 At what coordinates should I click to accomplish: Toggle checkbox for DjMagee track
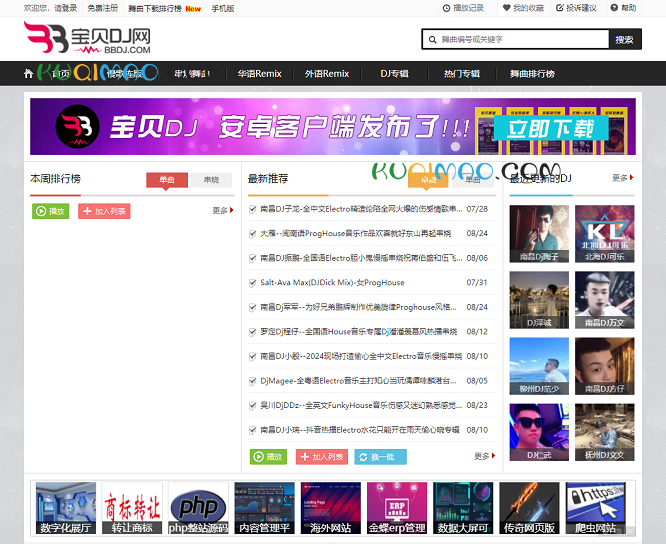[253, 381]
